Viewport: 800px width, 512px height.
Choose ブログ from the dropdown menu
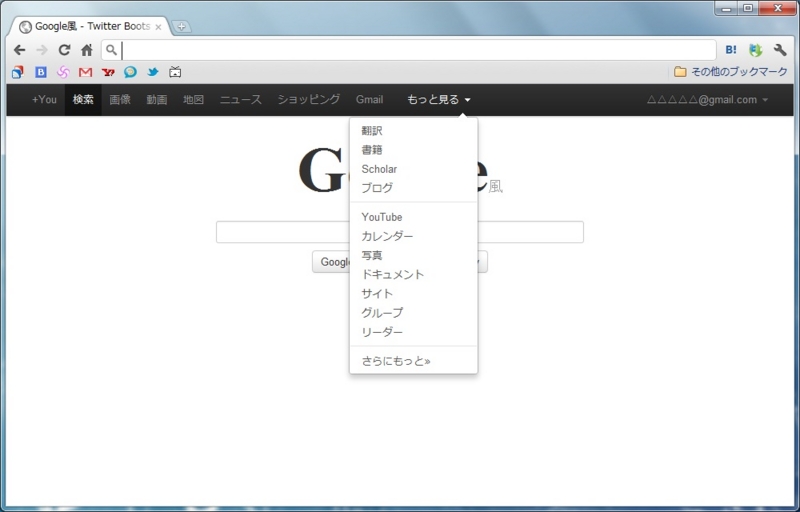pos(378,188)
